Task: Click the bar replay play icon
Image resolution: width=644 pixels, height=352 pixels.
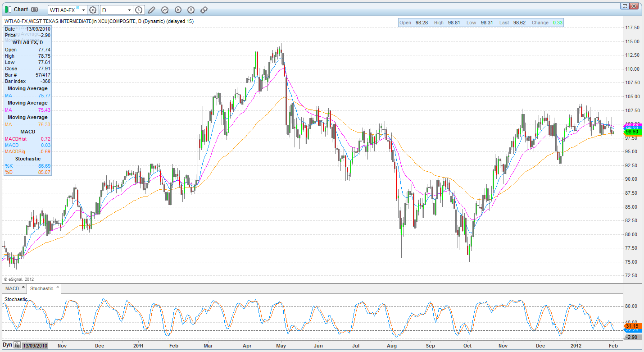Action: [x=178, y=9]
